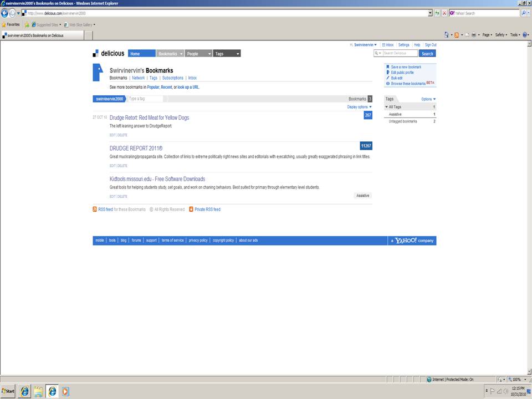Viewport: 532px width, 399px height.
Task: Click the blue Help question mark icon
Action: click(525, 34)
